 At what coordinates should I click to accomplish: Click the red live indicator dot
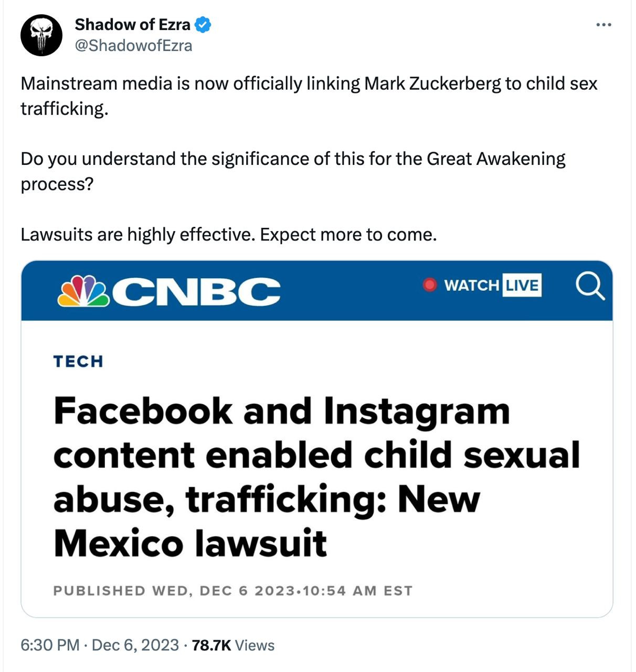click(430, 285)
